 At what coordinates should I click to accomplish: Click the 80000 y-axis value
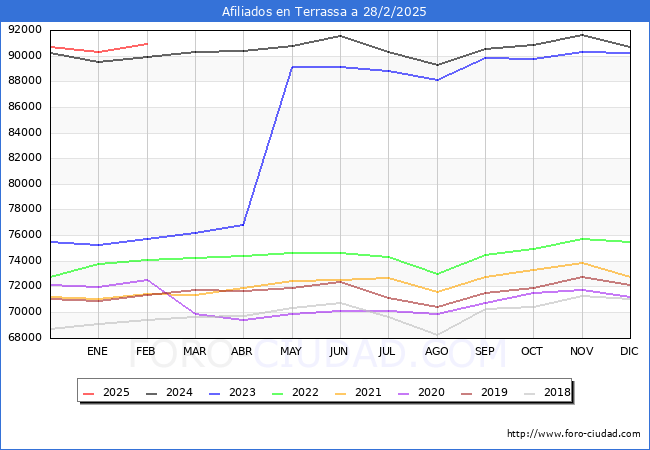25,184
